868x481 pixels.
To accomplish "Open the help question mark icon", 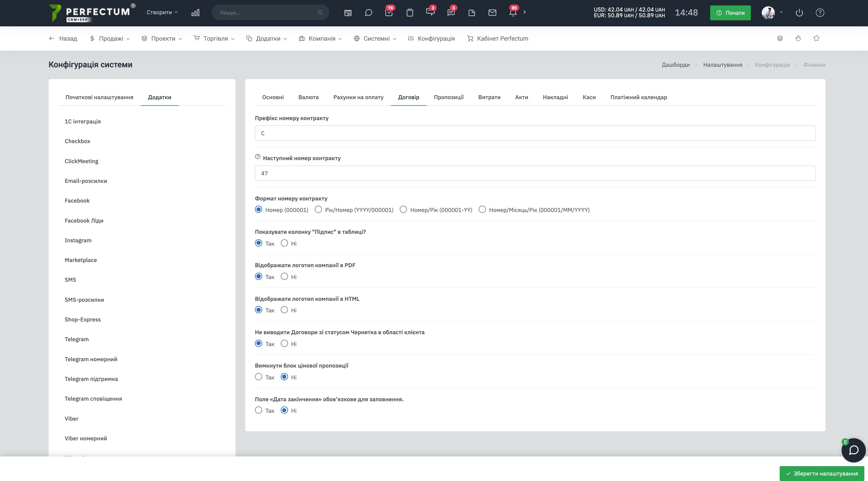I will click(820, 13).
